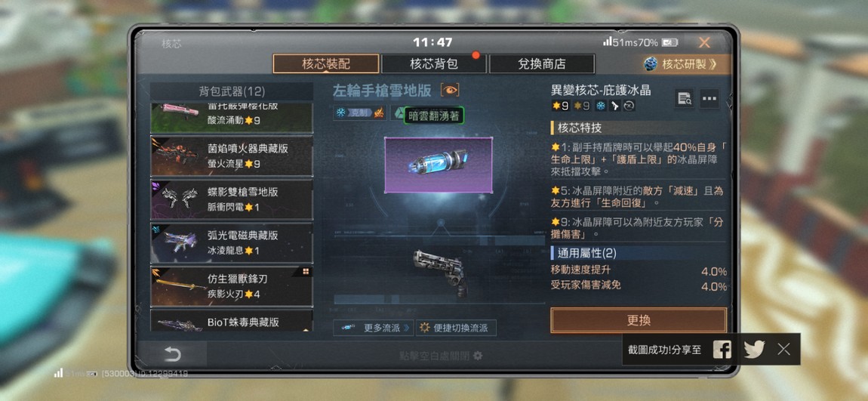
Task: Share screenshot to Facebook
Action: 722,349
